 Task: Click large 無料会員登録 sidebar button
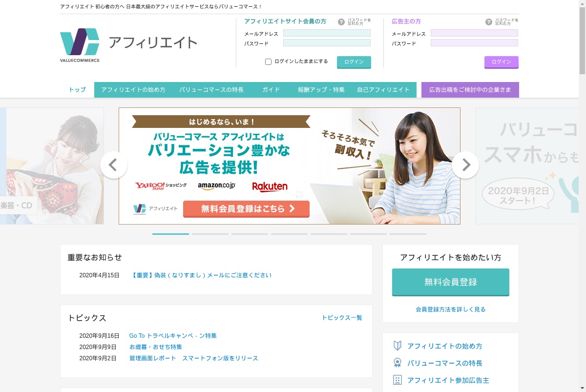click(x=451, y=282)
